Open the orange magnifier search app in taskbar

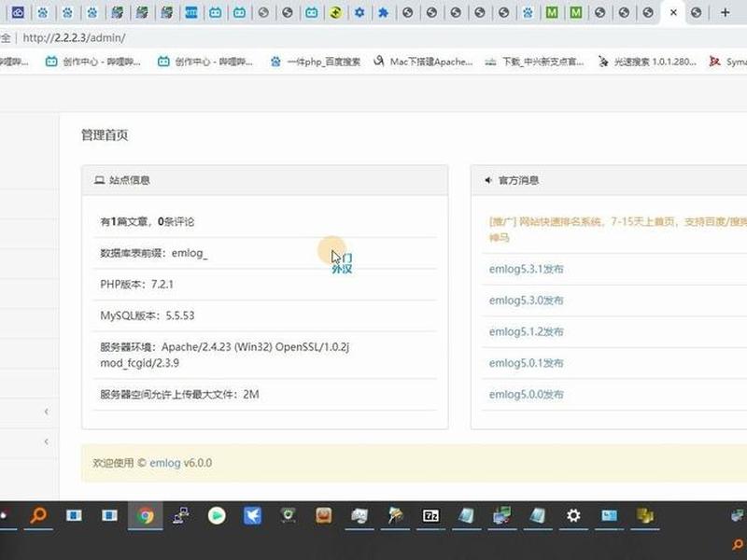pyautogui.click(x=38, y=516)
